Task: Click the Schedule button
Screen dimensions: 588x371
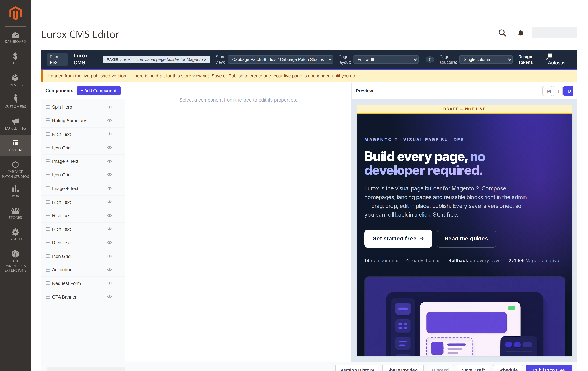Action: coord(508,368)
